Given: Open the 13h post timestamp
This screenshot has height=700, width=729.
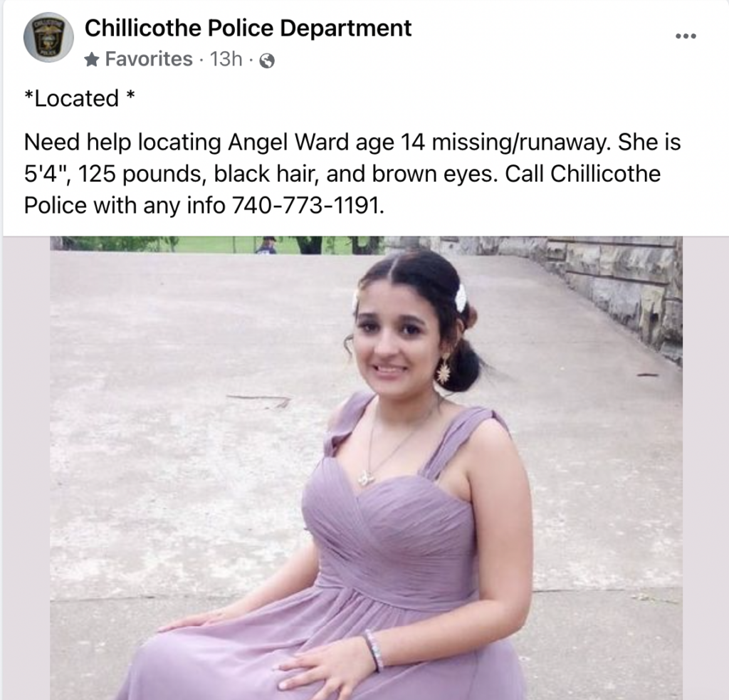Looking at the screenshot, I should (226, 59).
